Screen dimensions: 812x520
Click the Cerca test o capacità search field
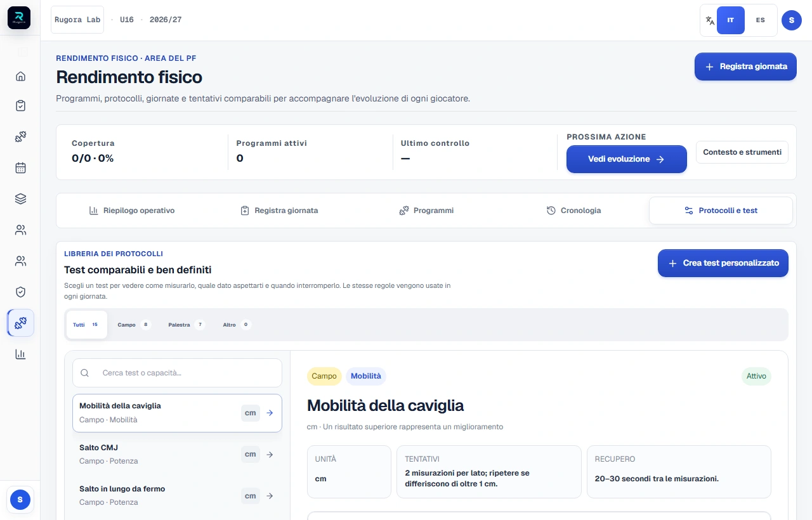(x=177, y=373)
